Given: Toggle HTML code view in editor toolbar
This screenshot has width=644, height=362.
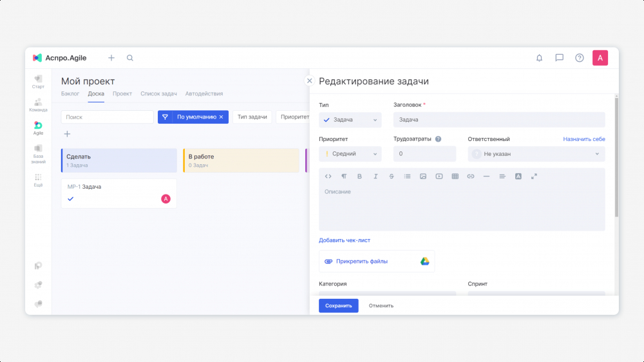Looking at the screenshot, I should [x=328, y=176].
